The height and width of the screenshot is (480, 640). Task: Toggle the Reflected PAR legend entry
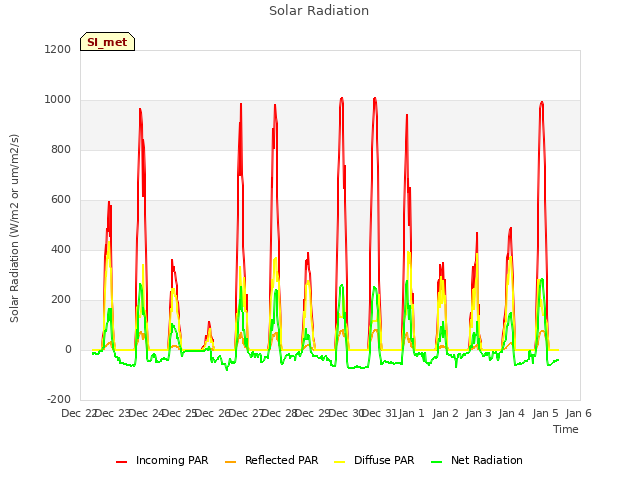pos(271,460)
